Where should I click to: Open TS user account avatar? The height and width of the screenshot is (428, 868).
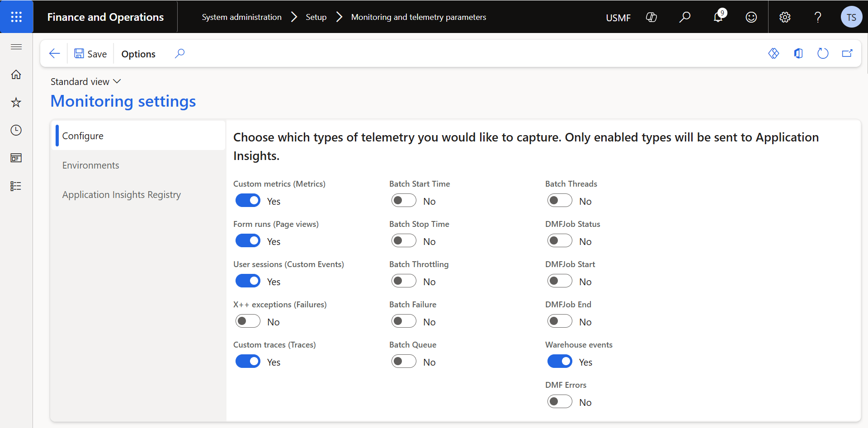coord(851,17)
